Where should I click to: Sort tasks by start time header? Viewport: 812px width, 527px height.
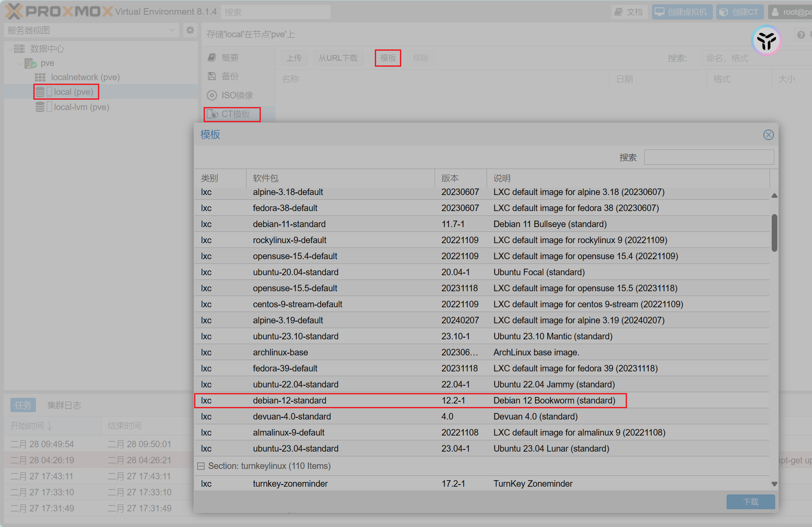pyautogui.click(x=52, y=426)
